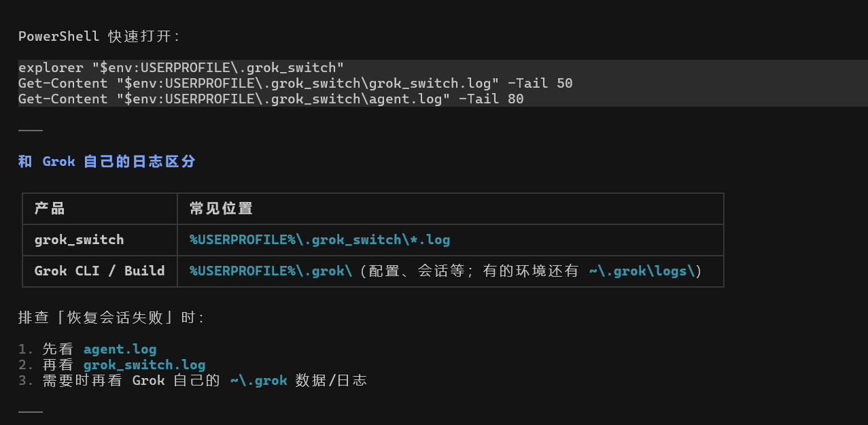Click the separator line below the numbered list

point(31,411)
